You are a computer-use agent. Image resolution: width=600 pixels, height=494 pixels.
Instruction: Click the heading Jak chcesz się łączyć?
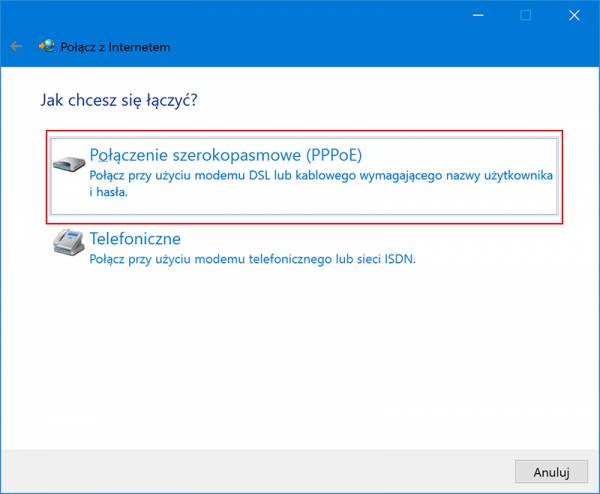coord(119,100)
